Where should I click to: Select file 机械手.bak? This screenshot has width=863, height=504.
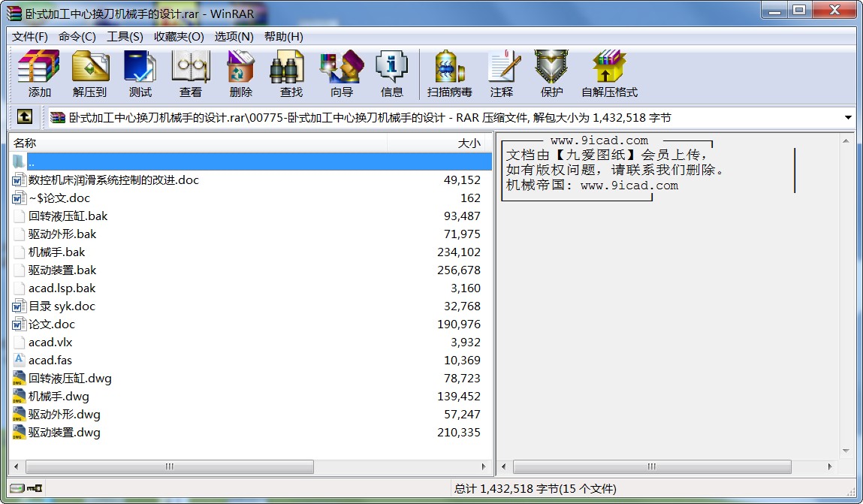(56, 252)
